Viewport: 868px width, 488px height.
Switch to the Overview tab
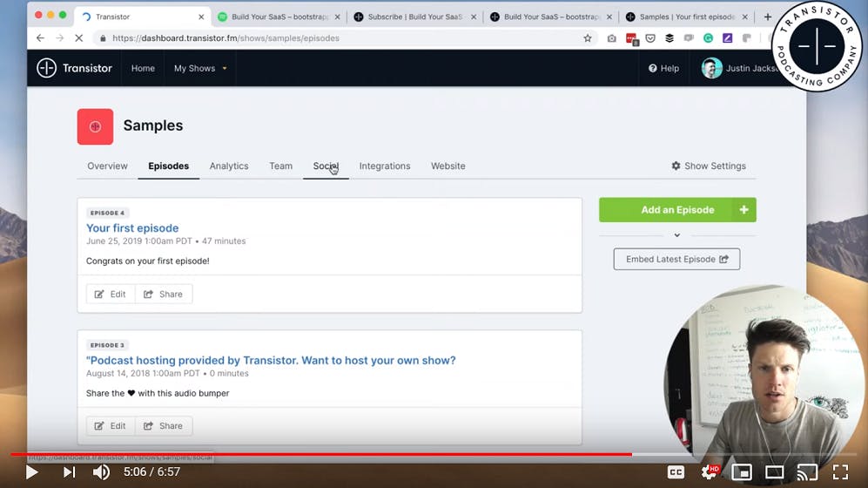107,166
